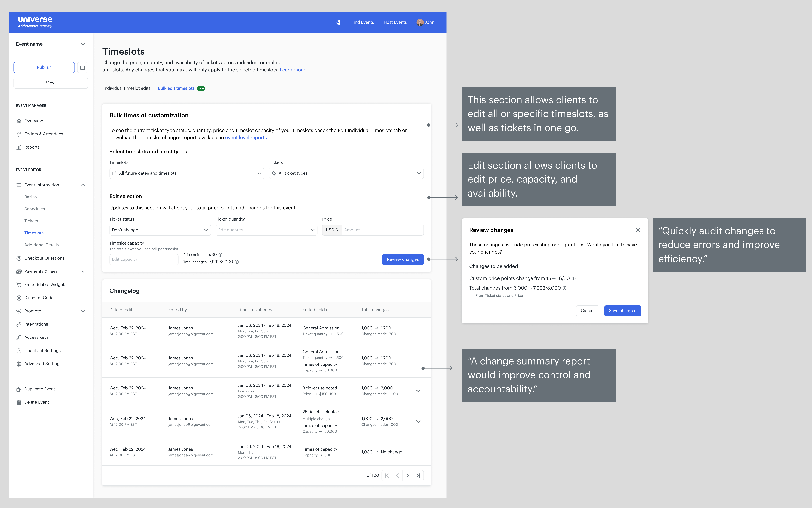812x508 pixels.
Task: Open the Event name dropdown chevron
Action: [83, 44]
